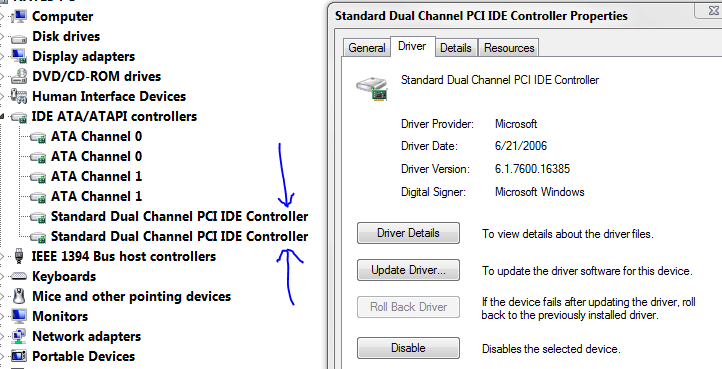Click the Monitors category icon

[x=19, y=316]
